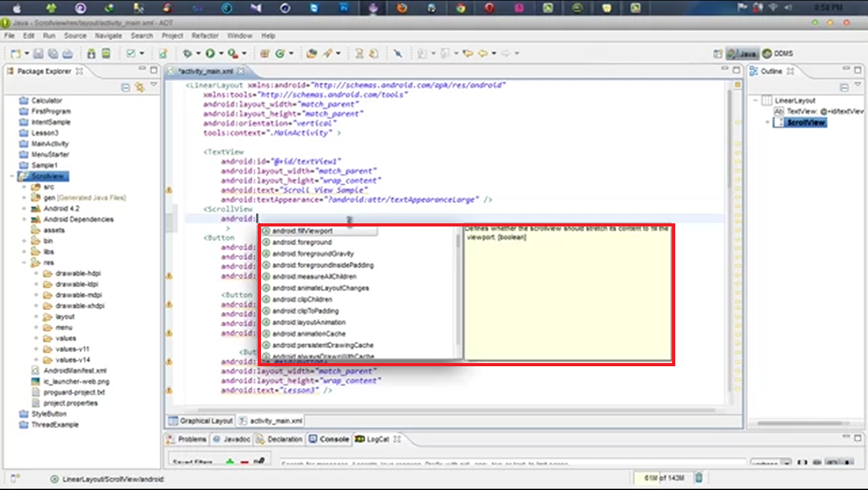Expand the src folder
The height and width of the screenshot is (490, 868).
24,187
